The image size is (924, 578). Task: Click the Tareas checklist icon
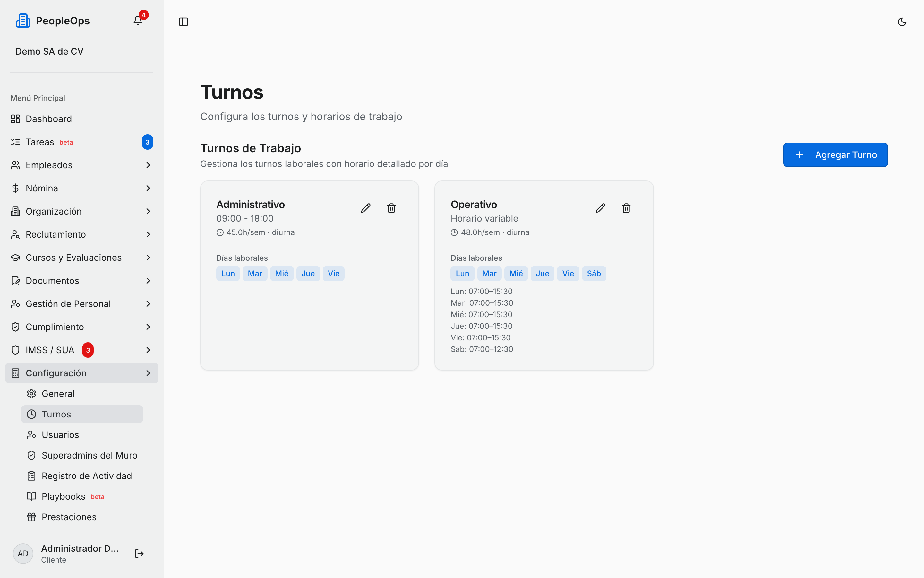click(15, 142)
